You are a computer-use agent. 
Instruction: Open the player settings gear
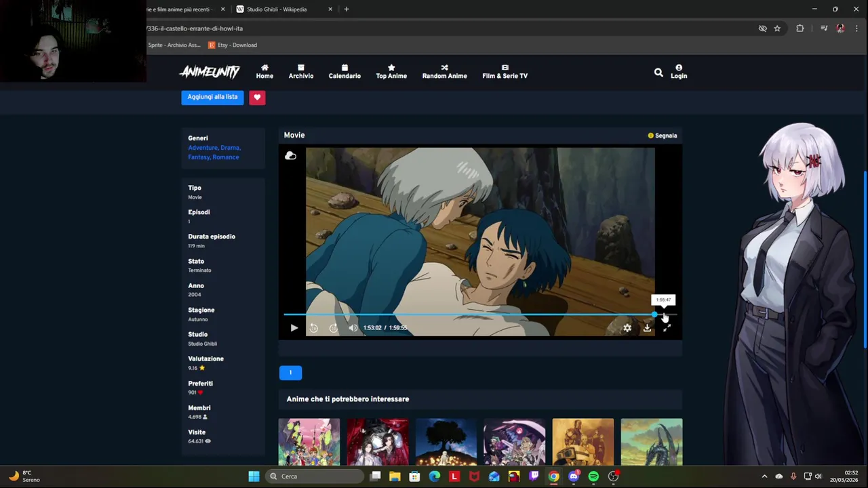click(627, 328)
